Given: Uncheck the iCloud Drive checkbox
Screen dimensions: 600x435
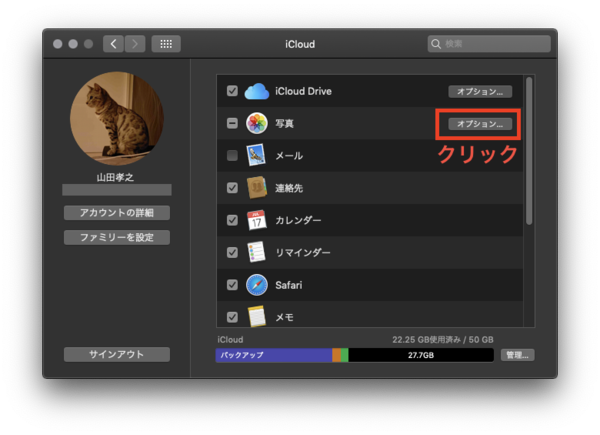Looking at the screenshot, I should click(x=232, y=91).
